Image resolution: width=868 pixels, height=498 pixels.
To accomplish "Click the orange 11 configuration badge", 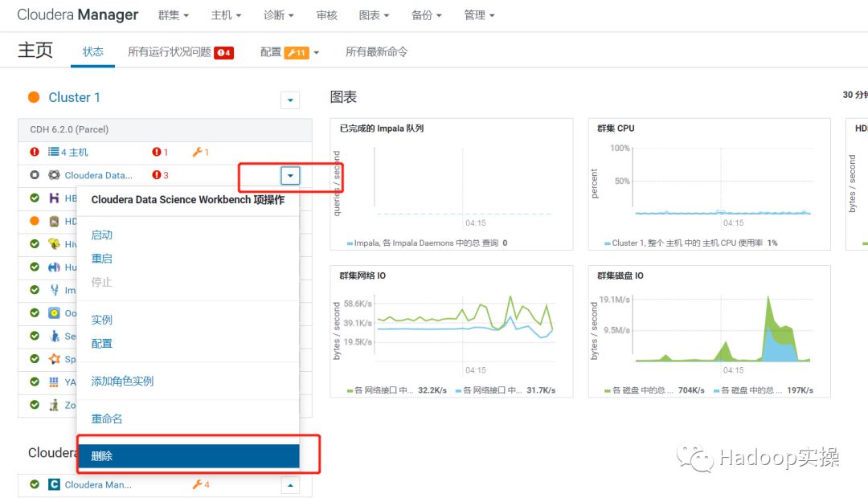I will (x=297, y=52).
